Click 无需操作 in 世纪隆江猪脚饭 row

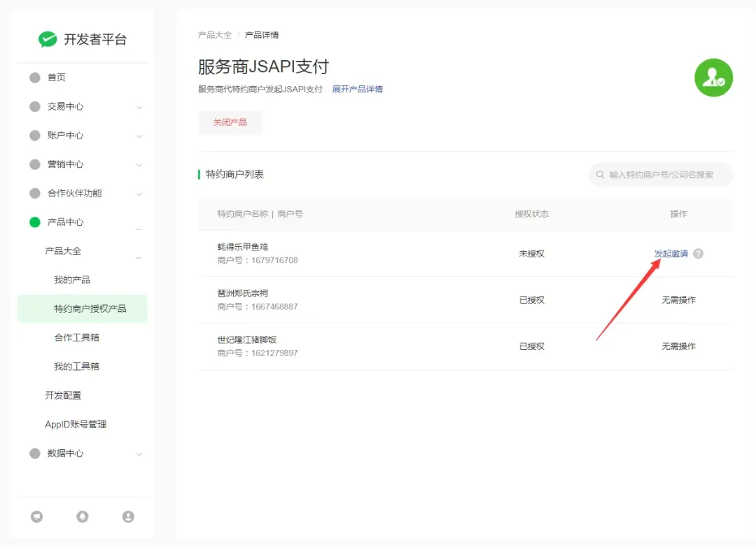pos(678,346)
